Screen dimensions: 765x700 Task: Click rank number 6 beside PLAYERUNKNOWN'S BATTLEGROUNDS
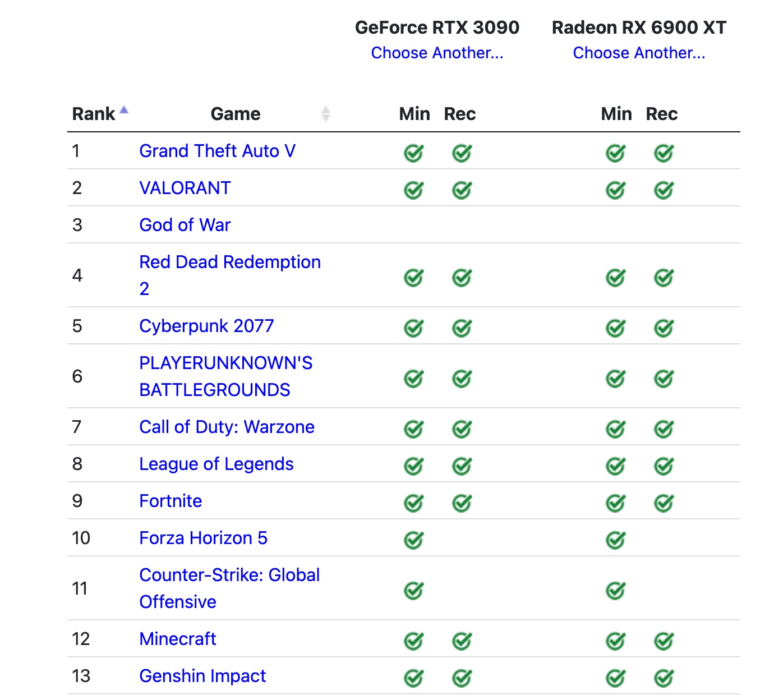click(x=77, y=376)
